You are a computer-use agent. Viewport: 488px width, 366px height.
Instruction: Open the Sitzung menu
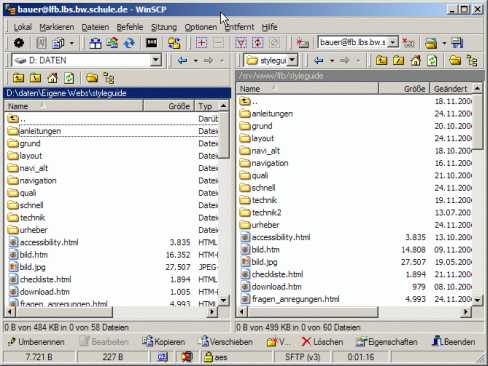point(164,27)
